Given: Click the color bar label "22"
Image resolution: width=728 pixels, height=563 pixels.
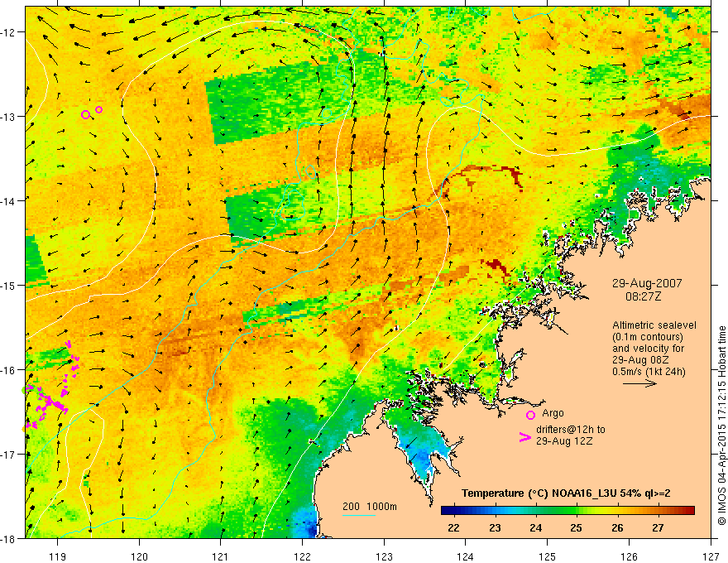Looking at the screenshot, I should [x=453, y=528].
